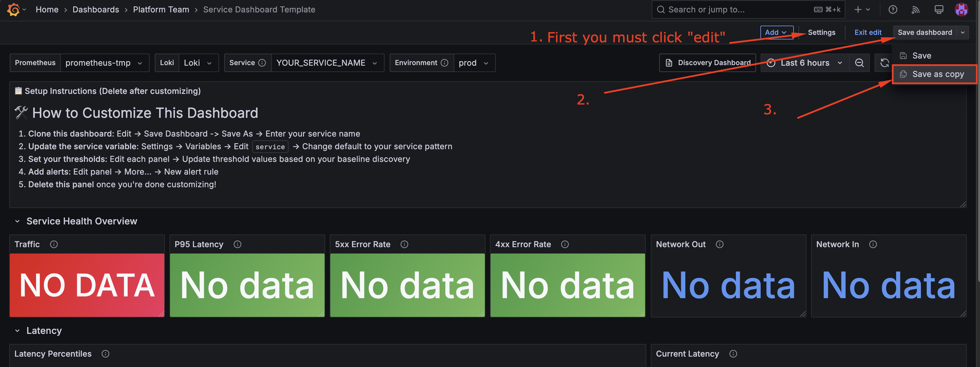Click the "Delete this panel once you're done" line
The height and width of the screenshot is (367, 980).
[x=122, y=184]
